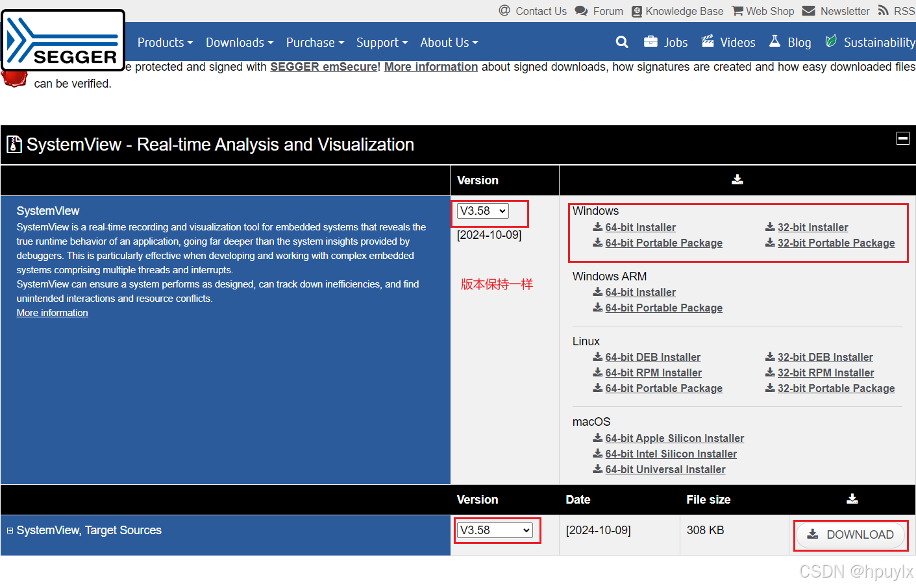916x588 pixels.
Task: Click the Sustainability leaf icon
Action: (x=830, y=41)
